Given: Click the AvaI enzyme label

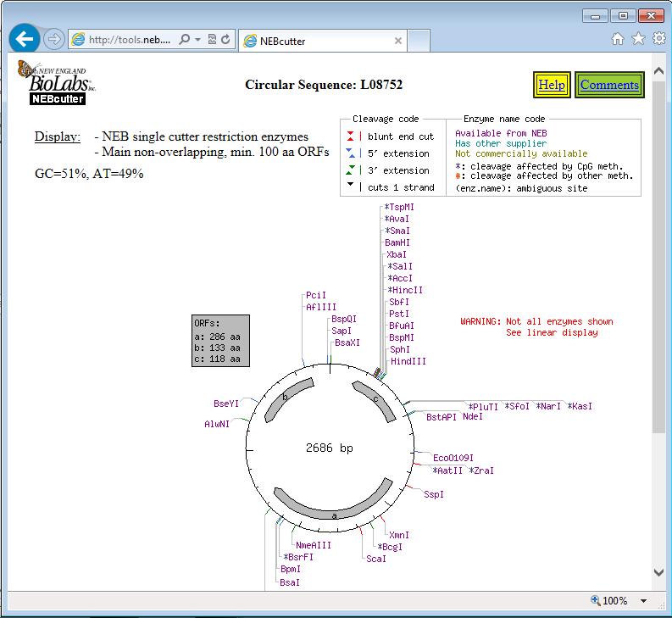Looking at the screenshot, I should 397,220.
